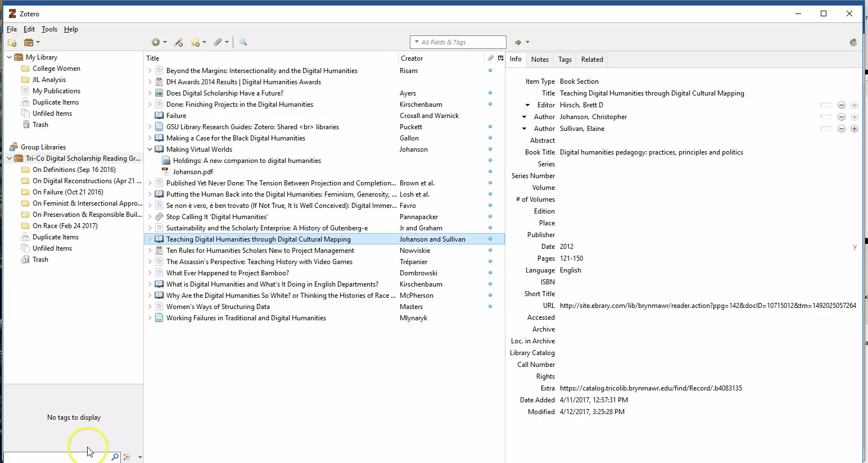Click the green New Item plus icon
Screen dimensions: 868x463
click(x=156, y=42)
